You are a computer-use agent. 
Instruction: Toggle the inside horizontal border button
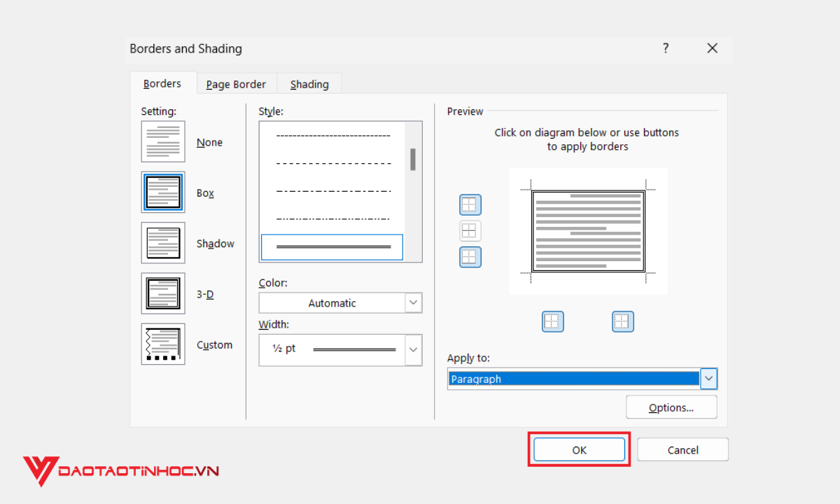pos(470,231)
